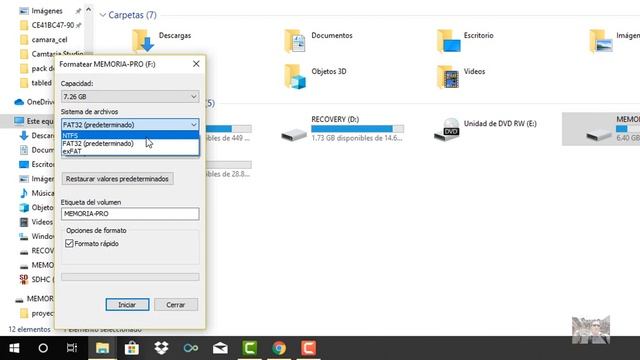
Task: Select the RECOVERY (D:) drive icon
Action: click(294, 134)
